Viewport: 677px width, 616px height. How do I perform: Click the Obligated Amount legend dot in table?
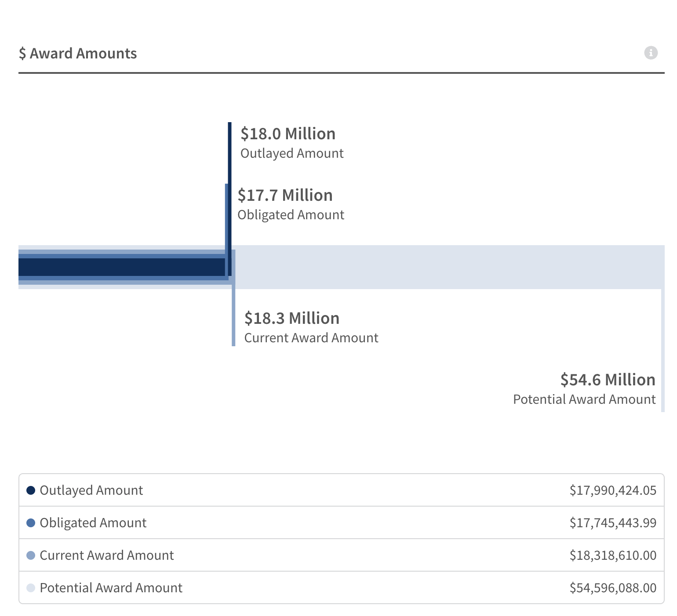[31, 523]
